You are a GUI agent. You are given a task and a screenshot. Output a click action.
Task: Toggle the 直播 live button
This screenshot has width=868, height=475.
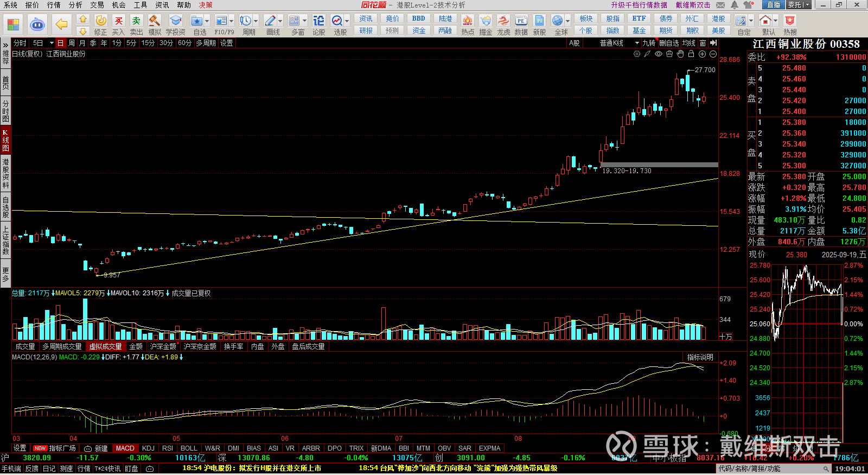773,5
